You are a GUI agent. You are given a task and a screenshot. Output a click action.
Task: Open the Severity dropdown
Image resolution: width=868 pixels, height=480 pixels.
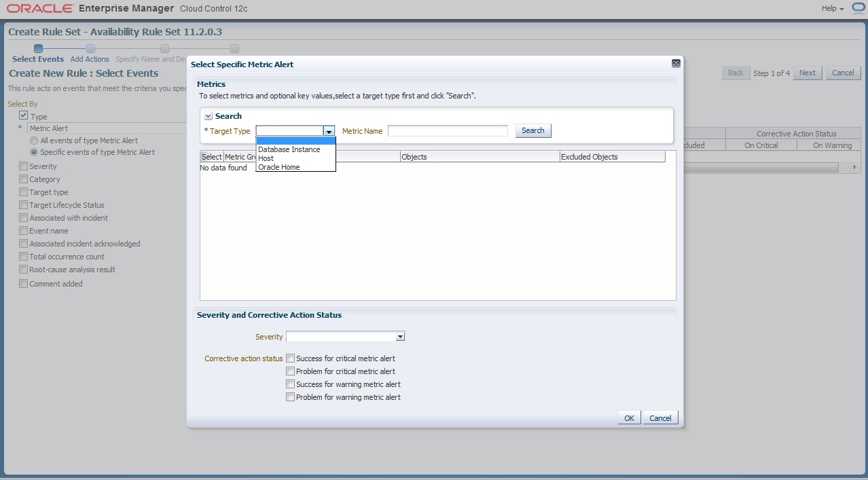click(400, 337)
